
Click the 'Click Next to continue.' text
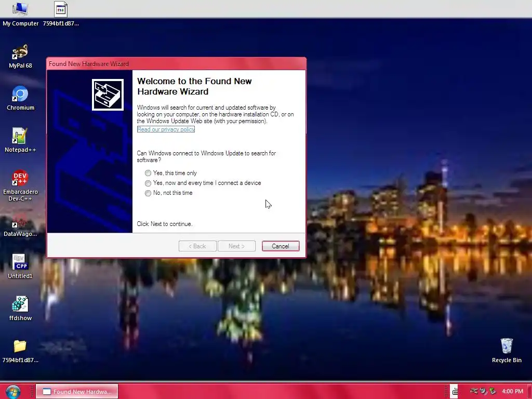click(x=165, y=224)
